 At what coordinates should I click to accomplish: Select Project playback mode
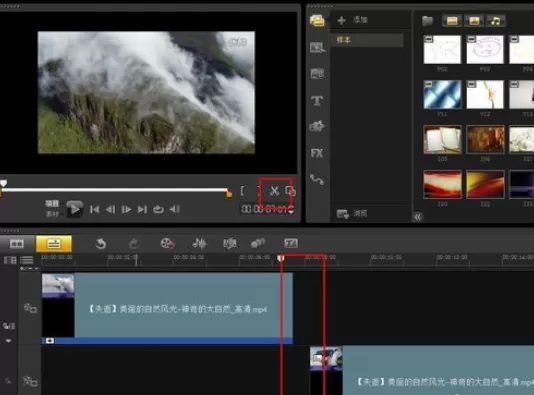tap(52, 204)
